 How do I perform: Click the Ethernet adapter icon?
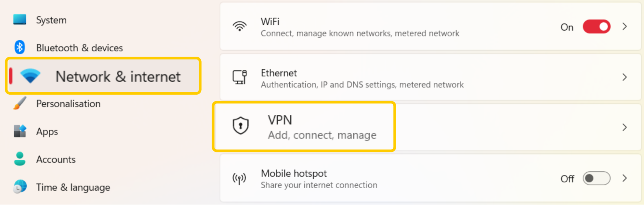point(239,77)
